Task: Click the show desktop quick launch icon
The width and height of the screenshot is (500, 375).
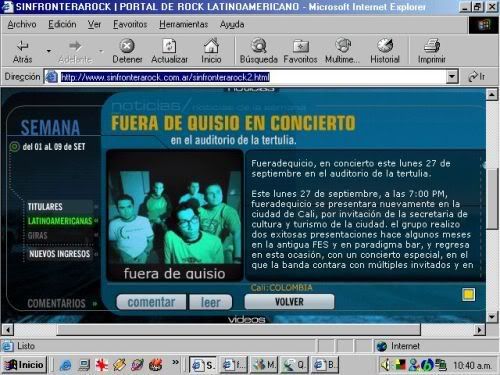Action: point(83,365)
